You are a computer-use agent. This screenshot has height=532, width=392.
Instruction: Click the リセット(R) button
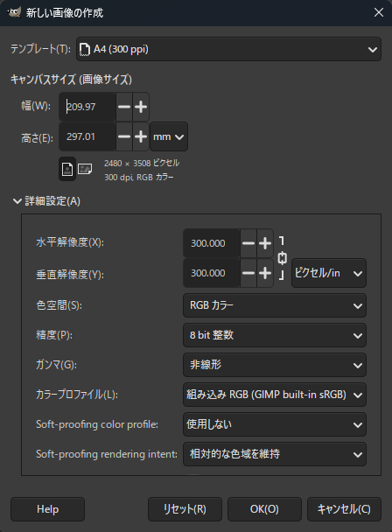click(x=185, y=509)
